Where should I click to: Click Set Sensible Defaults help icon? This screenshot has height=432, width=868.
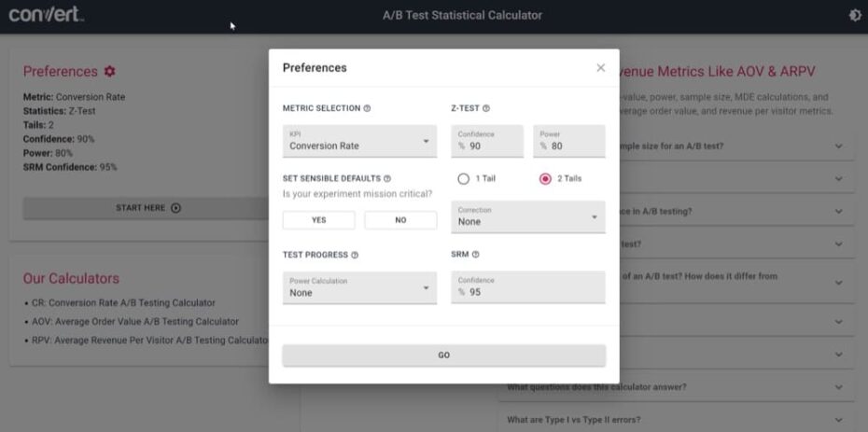click(387, 178)
